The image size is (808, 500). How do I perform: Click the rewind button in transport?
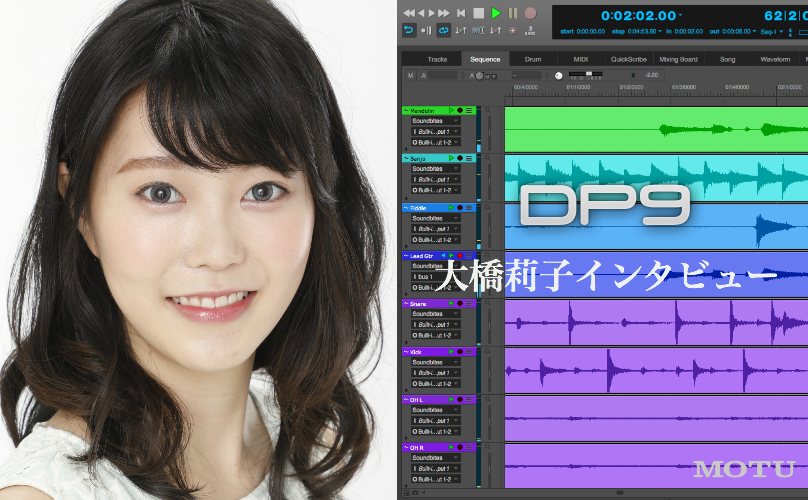tap(409, 13)
